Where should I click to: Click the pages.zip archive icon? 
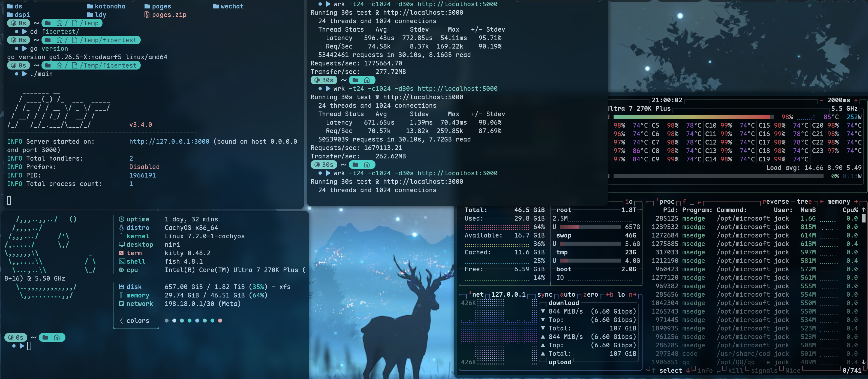tap(147, 15)
